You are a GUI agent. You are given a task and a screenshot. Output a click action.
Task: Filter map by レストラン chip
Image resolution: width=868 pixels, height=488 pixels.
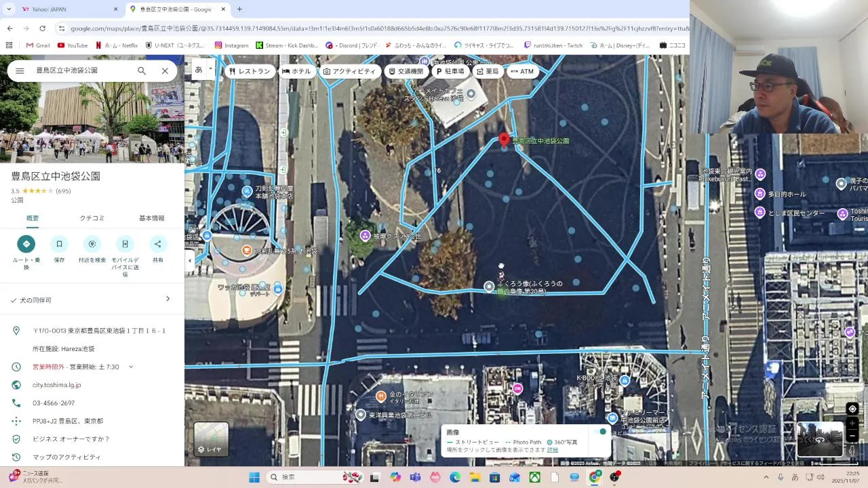[x=250, y=71]
